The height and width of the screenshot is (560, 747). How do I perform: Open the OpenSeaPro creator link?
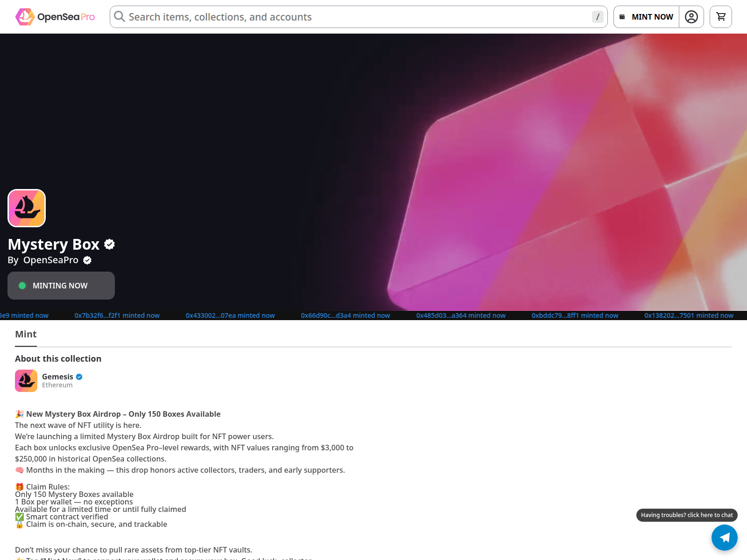point(51,260)
